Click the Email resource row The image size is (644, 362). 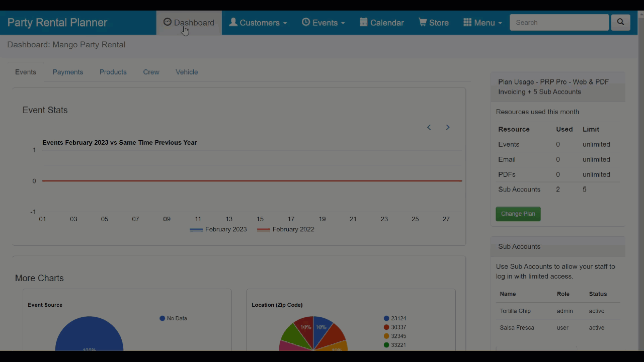pyautogui.click(x=558, y=159)
